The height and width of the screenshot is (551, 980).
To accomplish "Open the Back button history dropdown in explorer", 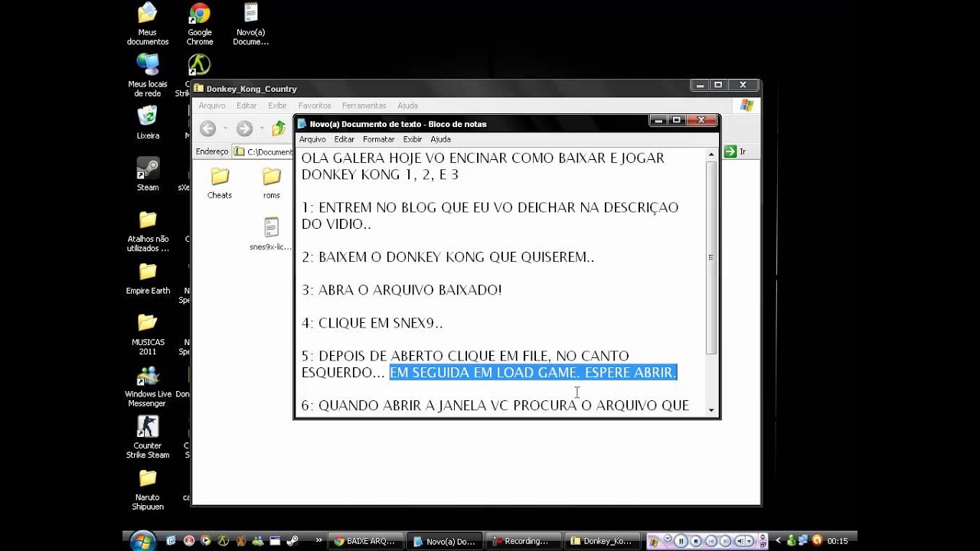I will tap(225, 129).
